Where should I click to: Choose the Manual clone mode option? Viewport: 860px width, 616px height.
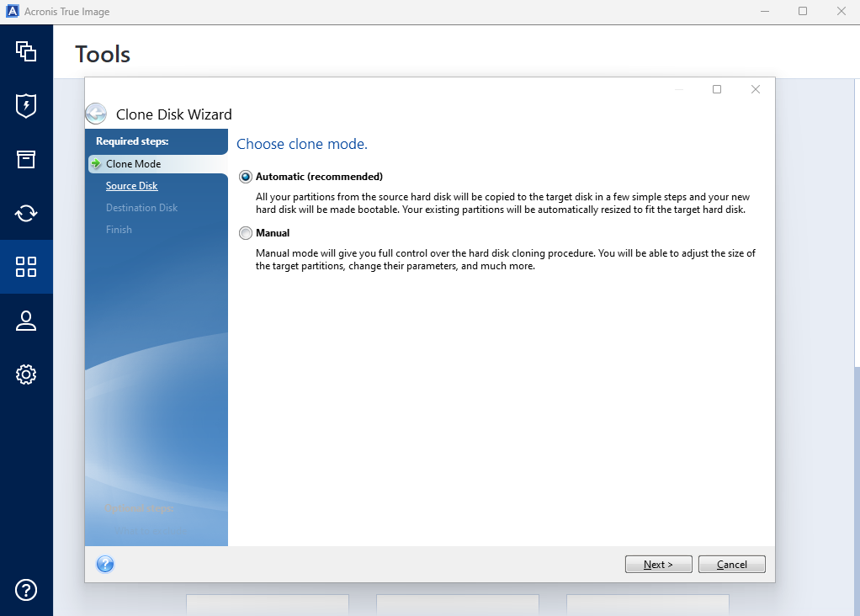click(246, 233)
